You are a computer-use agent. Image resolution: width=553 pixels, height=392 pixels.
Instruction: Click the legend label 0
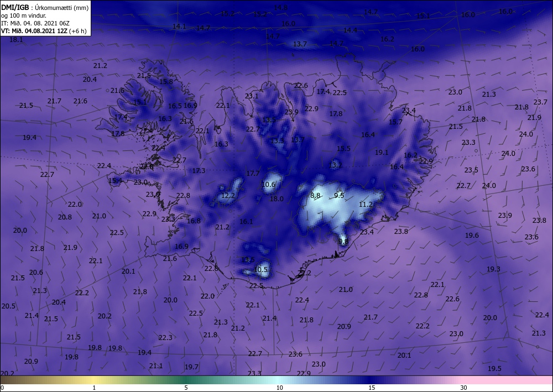click(x=2, y=388)
